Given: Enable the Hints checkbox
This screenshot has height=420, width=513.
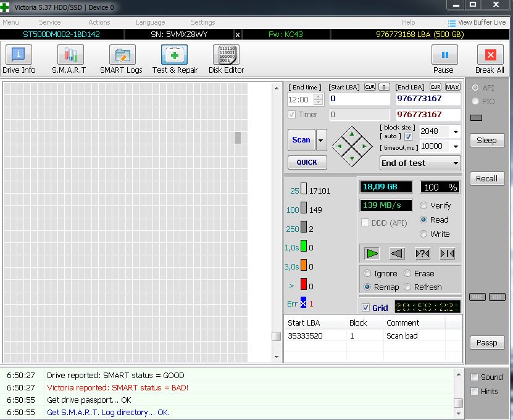Looking at the screenshot, I should coord(474,391).
